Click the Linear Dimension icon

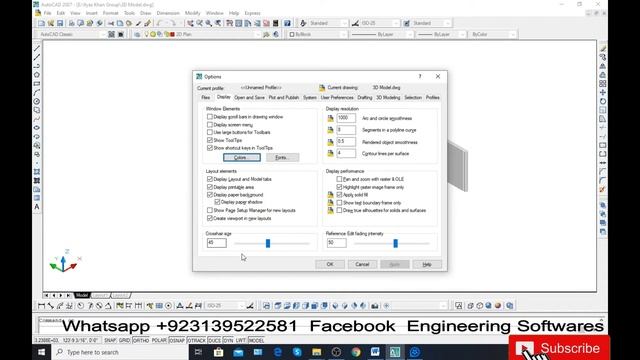[41, 305]
